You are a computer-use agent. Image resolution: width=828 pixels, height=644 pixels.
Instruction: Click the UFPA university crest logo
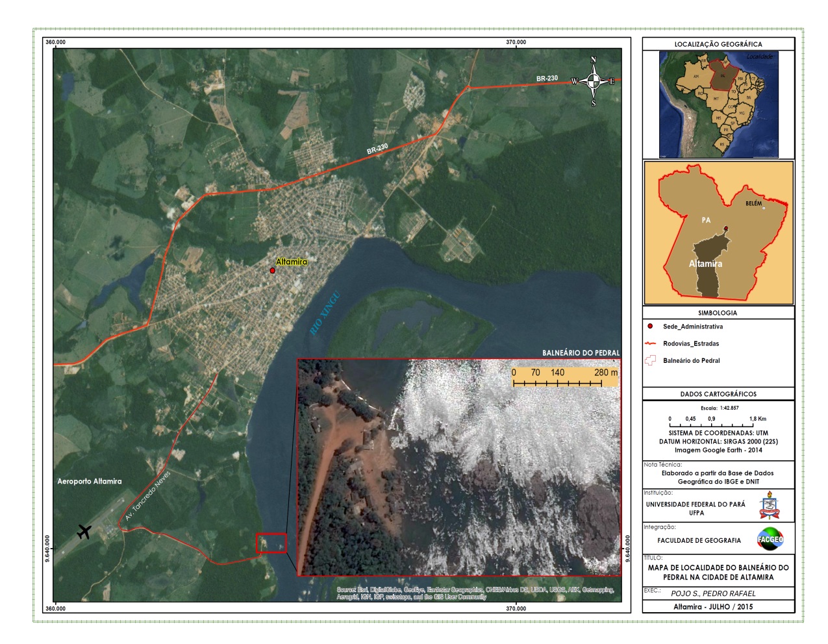(x=770, y=506)
